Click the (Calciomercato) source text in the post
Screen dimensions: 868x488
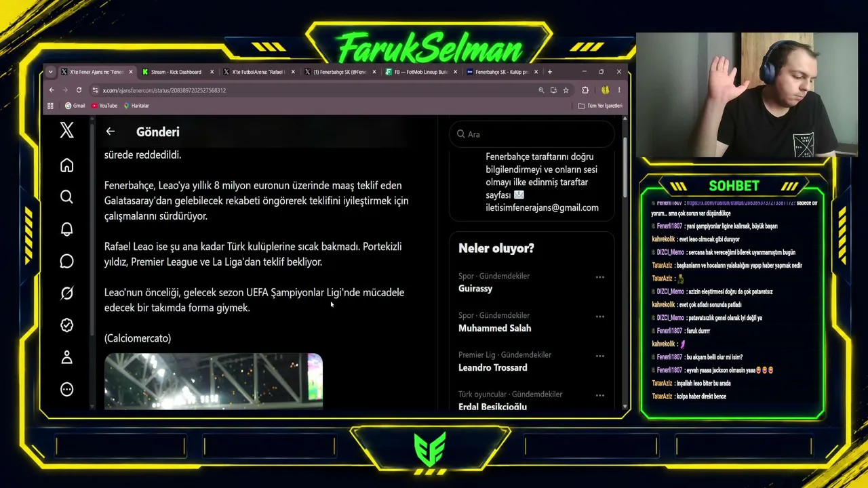(138, 338)
